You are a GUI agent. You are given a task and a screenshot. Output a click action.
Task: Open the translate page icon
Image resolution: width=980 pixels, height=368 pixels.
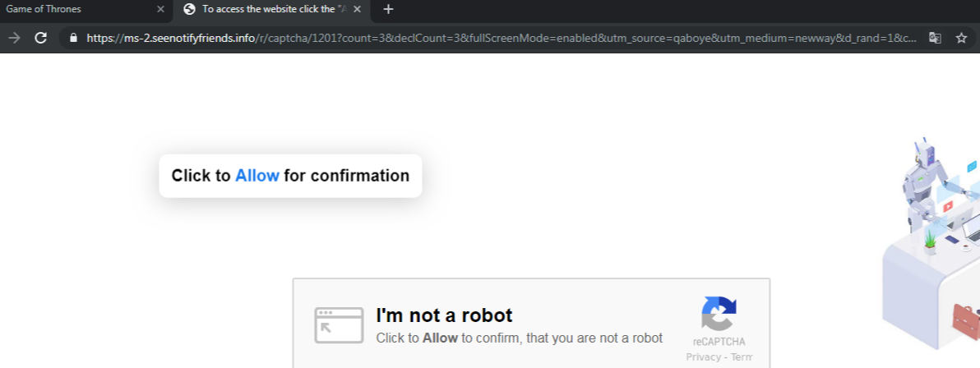coord(935,38)
